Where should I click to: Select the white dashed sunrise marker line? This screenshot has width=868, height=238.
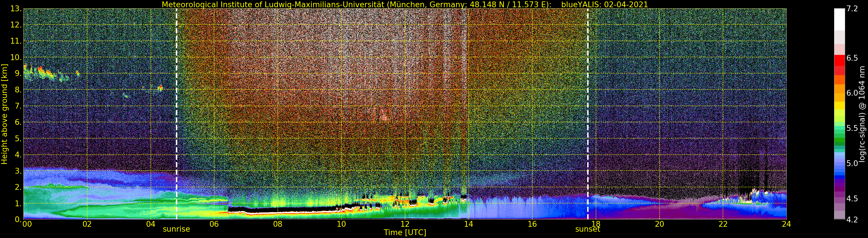[x=176, y=114]
